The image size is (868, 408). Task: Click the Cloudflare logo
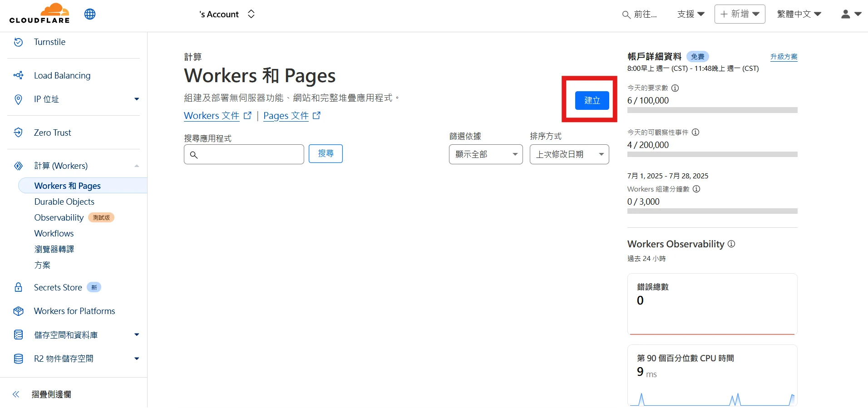click(x=39, y=14)
